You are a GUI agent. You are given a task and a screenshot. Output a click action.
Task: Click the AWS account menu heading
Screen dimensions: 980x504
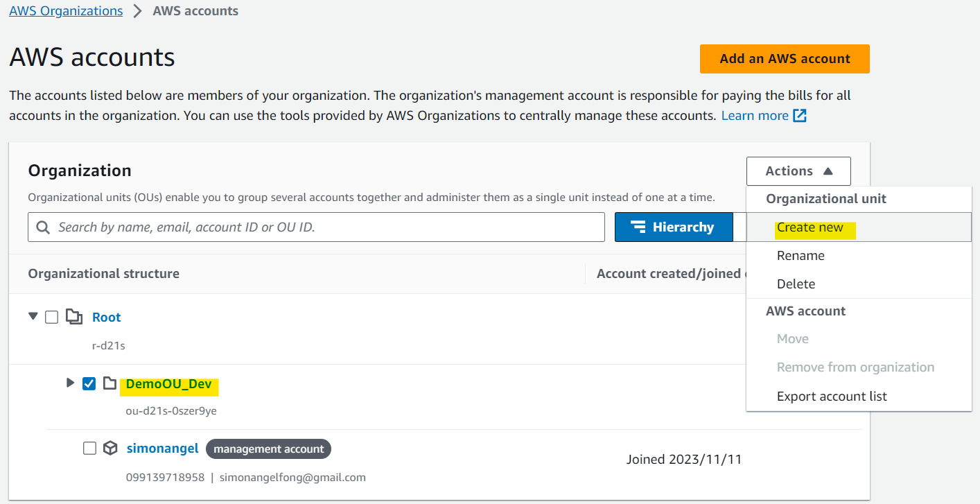pyautogui.click(x=806, y=311)
